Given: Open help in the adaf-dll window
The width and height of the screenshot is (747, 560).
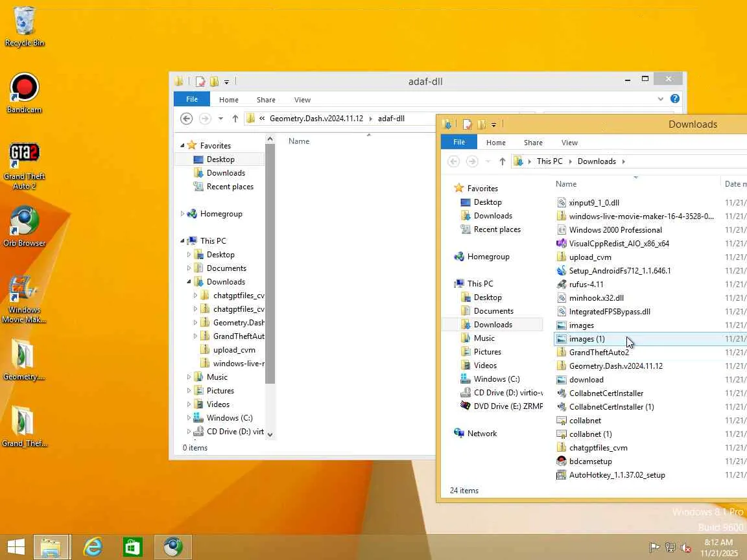Looking at the screenshot, I should point(674,99).
